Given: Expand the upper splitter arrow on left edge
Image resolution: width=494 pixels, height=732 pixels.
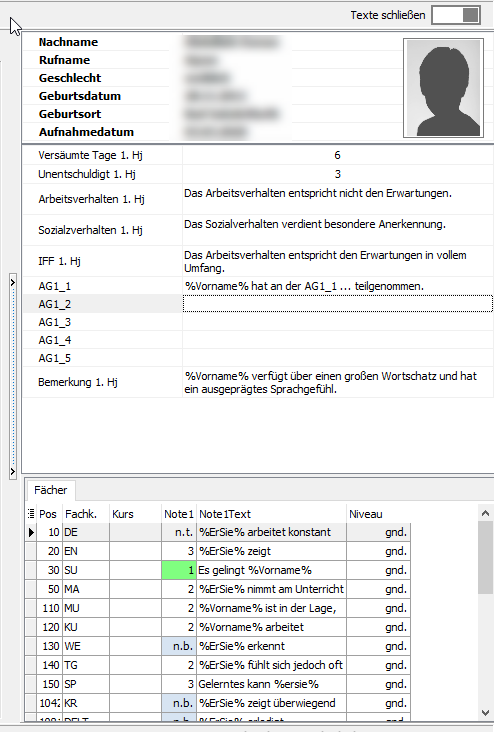Looking at the screenshot, I should [13, 282].
